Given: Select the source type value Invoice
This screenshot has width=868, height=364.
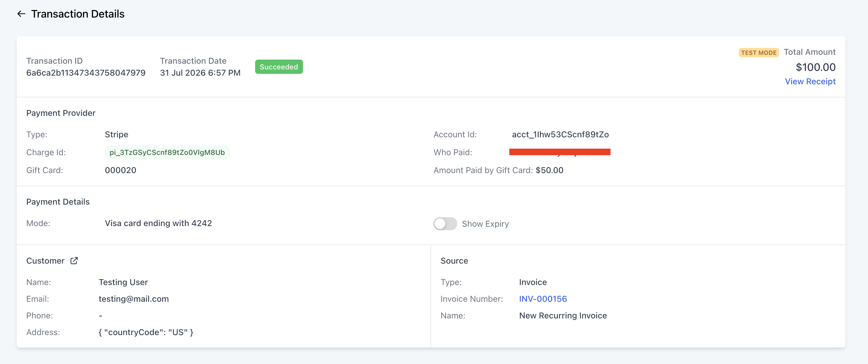Looking at the screenshot, I should click(x=533, y=282).
